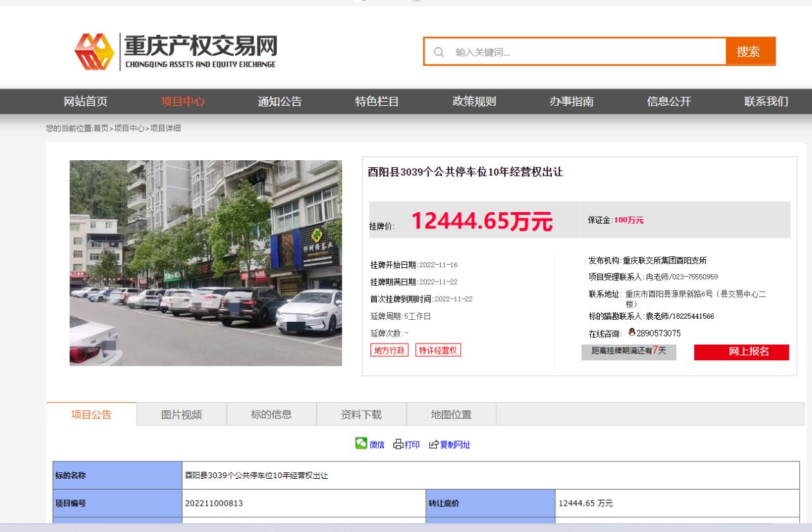Switch to the 标的信息 tab

pyautogui.click(x=272, y=414)
